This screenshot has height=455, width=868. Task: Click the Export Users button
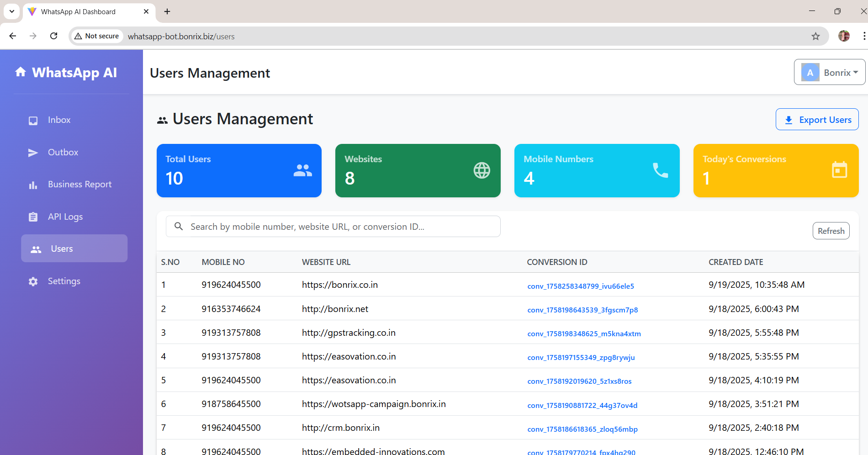click(x=817, y=119)
